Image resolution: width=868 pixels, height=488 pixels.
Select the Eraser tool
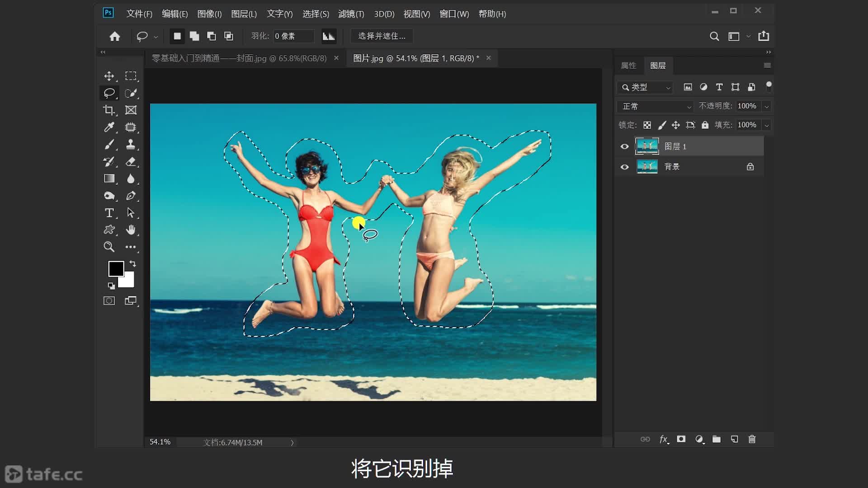(131, 162)
